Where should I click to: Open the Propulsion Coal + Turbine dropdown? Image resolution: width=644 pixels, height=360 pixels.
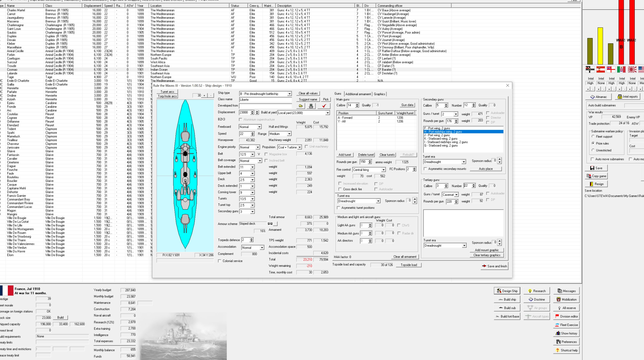(x=299, y=147)
